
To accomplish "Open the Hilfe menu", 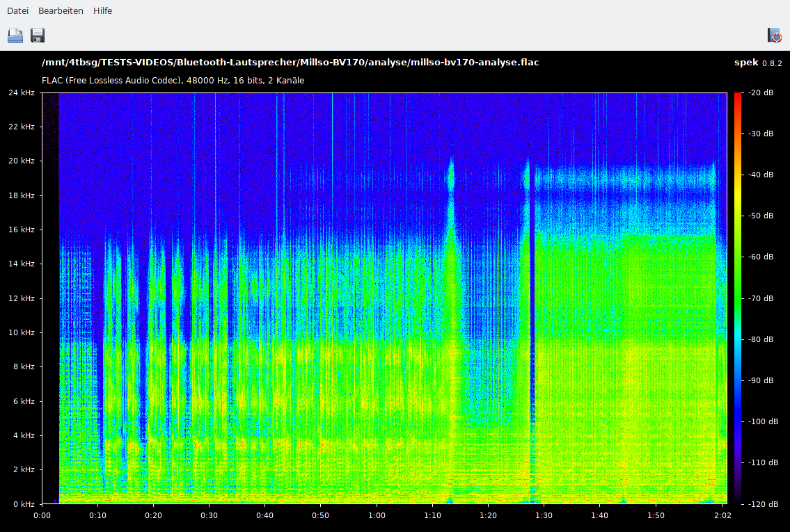I will coord(102,10).
